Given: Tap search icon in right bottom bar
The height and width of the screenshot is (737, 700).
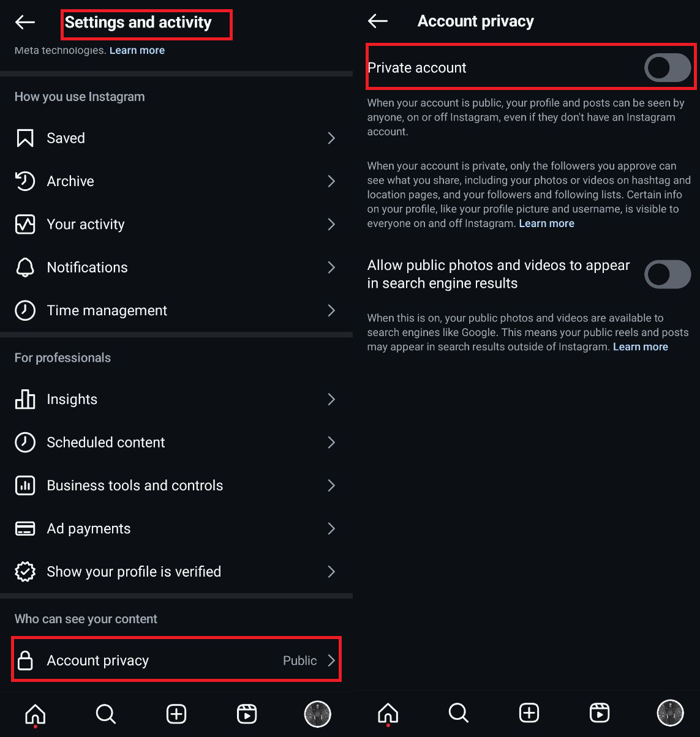Looking at the screenshot, I should click(x=458, y=713).
